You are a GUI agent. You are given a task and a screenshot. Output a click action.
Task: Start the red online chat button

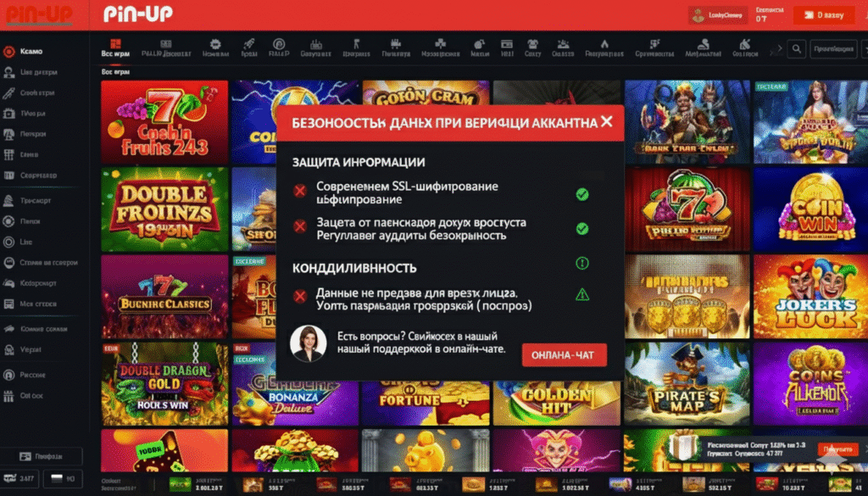click(x=564, y=355)
